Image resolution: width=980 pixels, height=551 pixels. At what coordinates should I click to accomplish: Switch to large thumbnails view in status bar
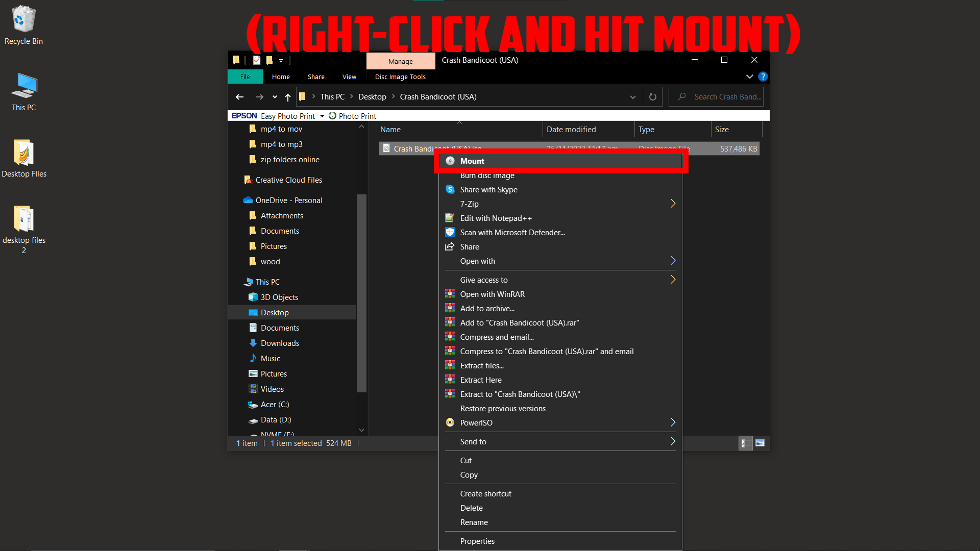(759, 443)
